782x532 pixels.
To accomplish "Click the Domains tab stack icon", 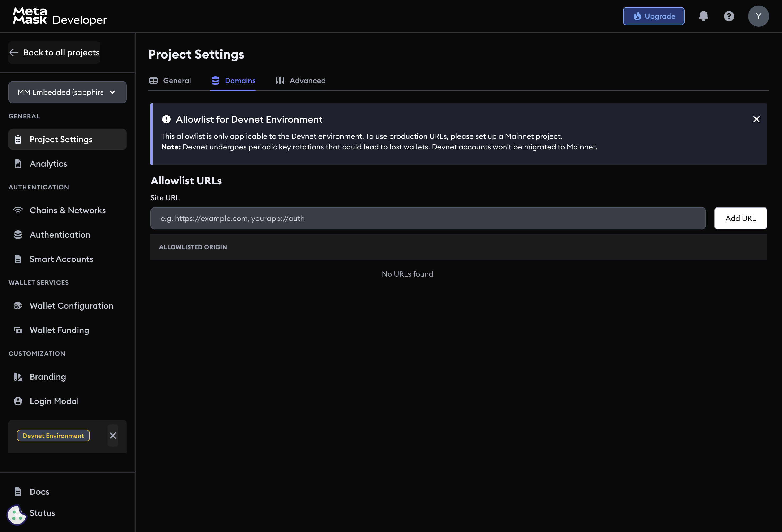I will pyautogui.click(x=215, y=81).
